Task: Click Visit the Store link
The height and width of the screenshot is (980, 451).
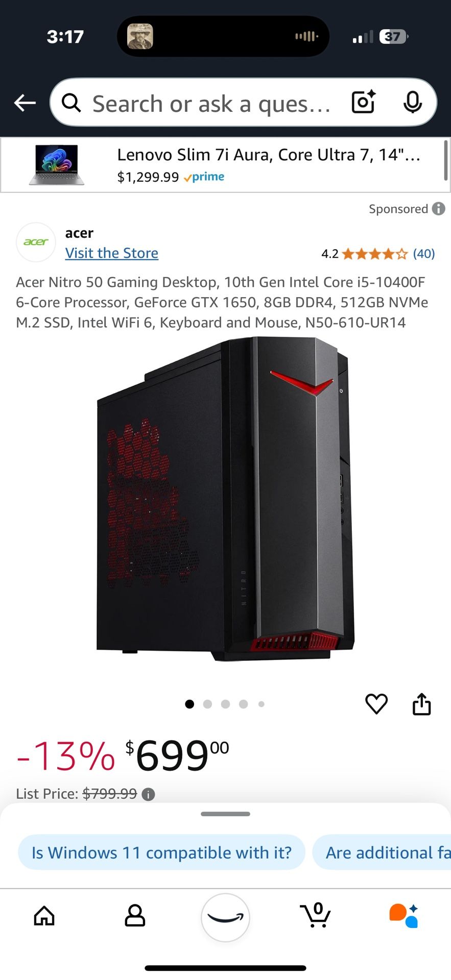Action: click(112, 253)
